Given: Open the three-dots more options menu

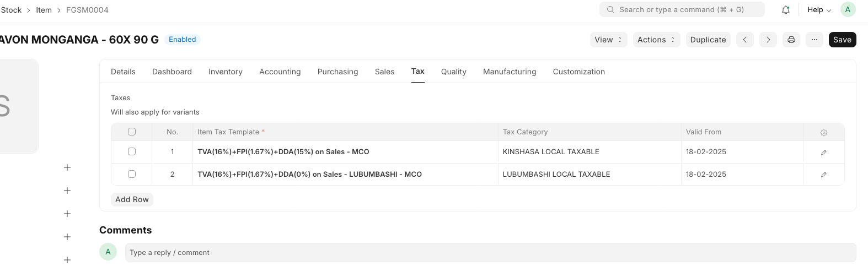Looking at the screenshot, I should click(x=814, y=40).
